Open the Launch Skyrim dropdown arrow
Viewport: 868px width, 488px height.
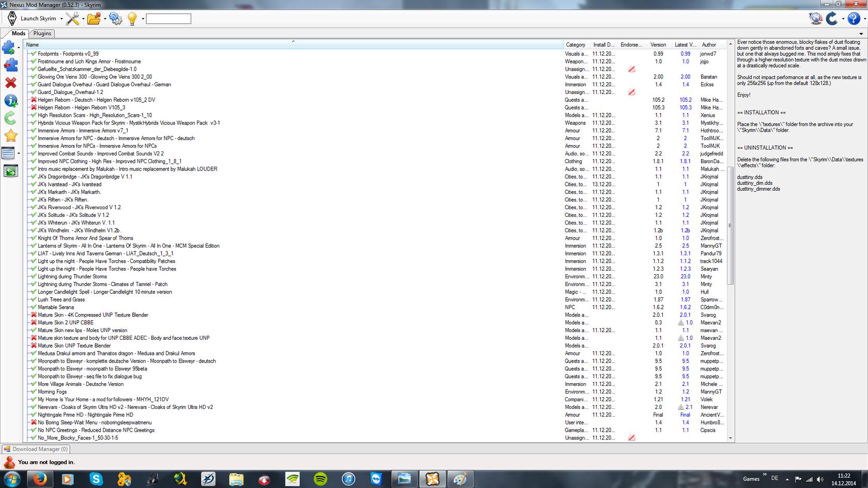point(61,19)
